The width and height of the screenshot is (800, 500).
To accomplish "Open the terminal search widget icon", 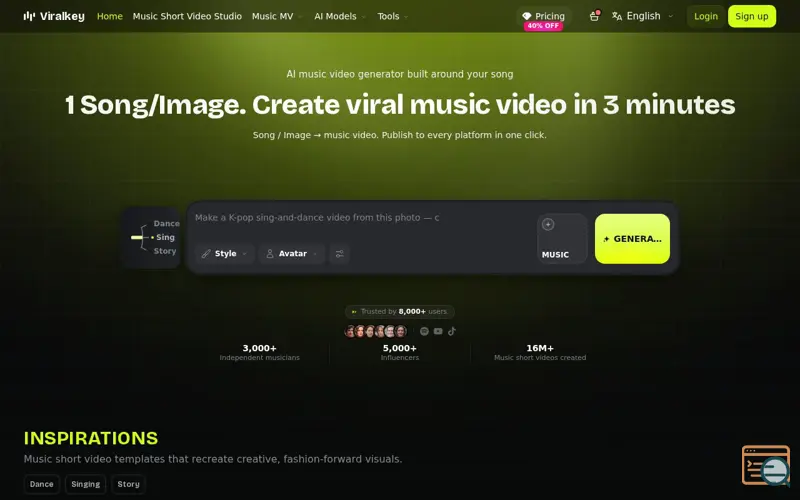I will pyautogui.click(x=766, y=465).
